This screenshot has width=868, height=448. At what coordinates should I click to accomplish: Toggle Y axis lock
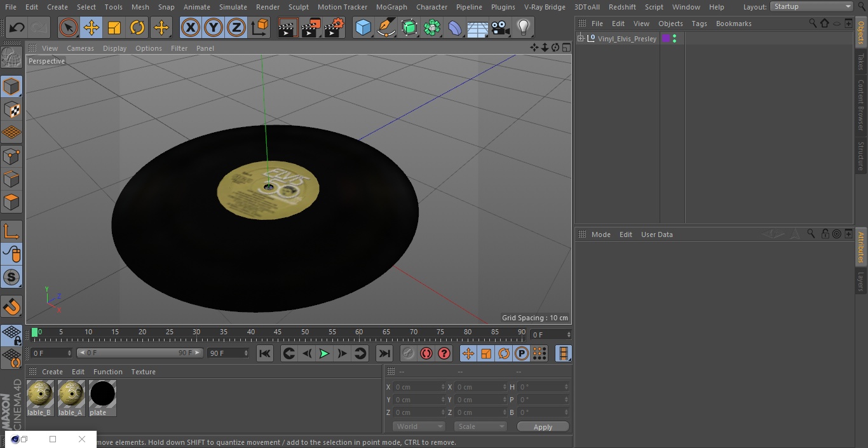point(214,28)
